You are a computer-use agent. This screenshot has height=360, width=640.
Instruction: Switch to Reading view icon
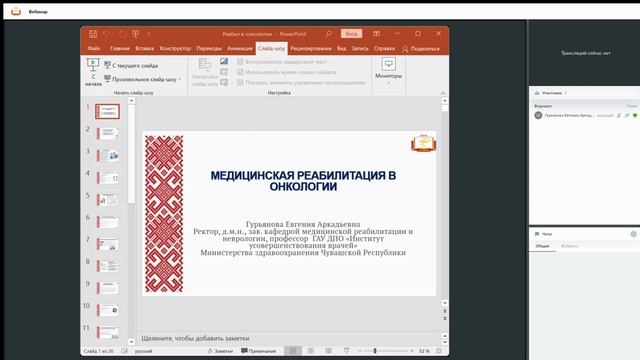pos(329,351)
